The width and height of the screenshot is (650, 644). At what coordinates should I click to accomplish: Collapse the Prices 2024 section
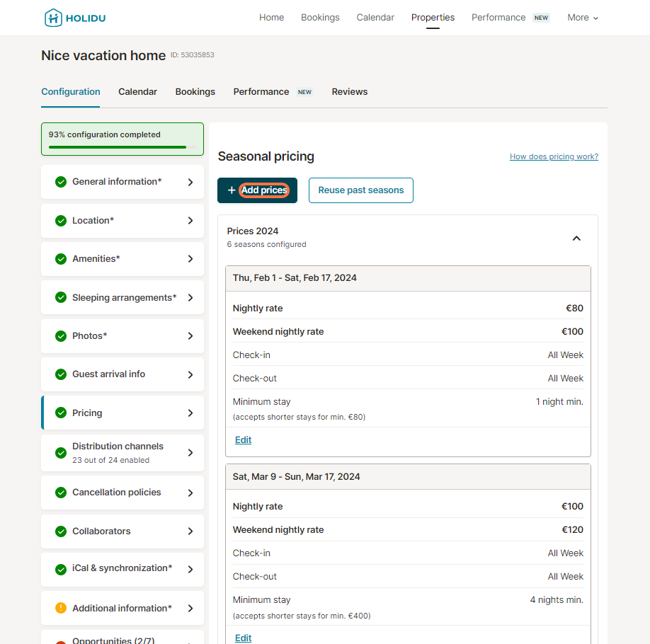click(x=576, y=238)
